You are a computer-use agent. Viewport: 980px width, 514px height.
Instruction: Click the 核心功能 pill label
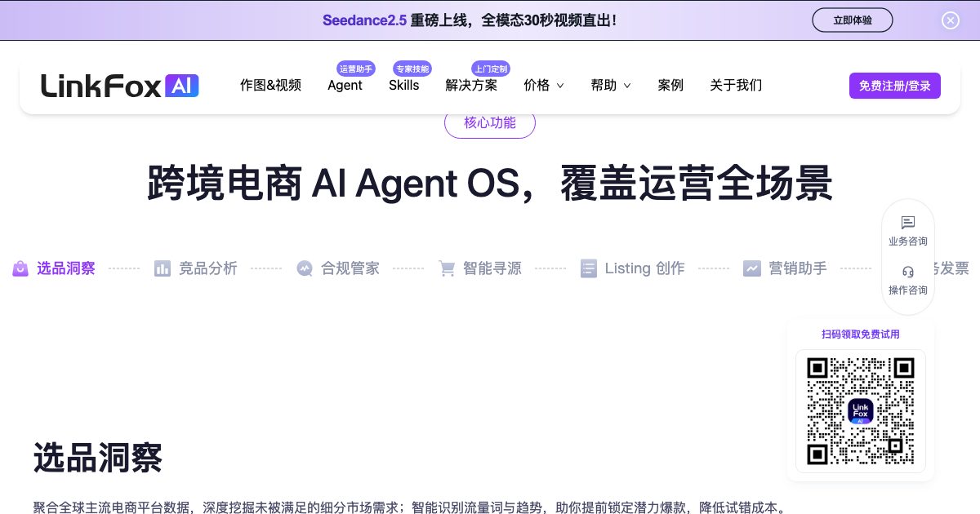[x=490, y=123]
